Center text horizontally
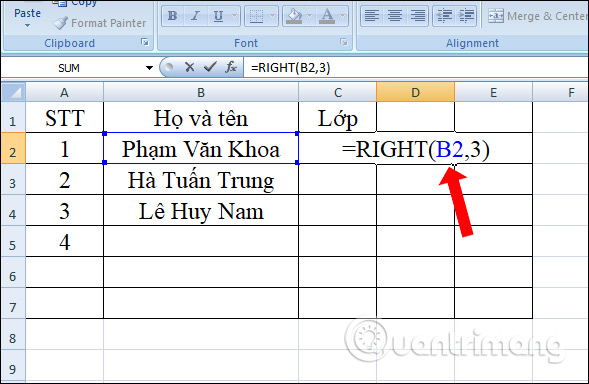This screenshot has width=589, height=384. coord(395,16)
